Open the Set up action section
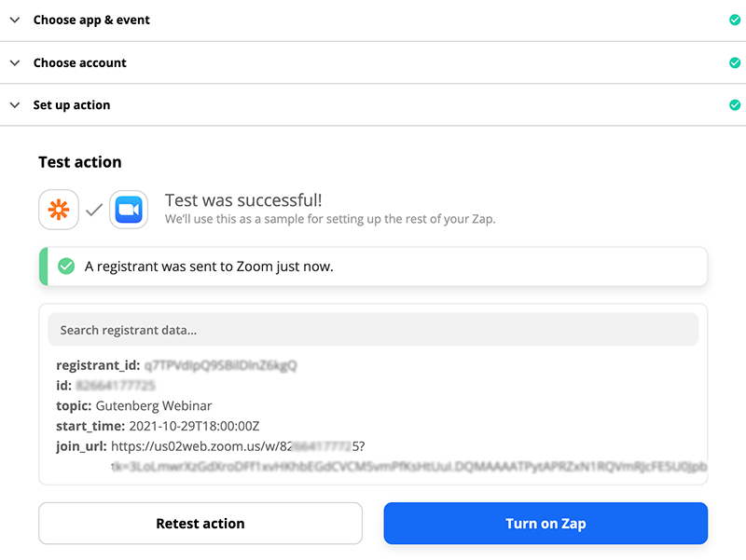This screenshot has height=560, width=746. click(72, 105)
